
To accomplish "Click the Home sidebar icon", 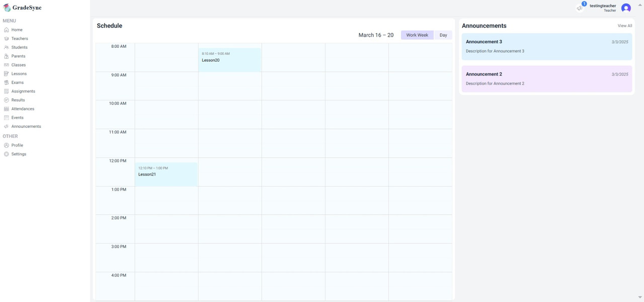I will (x=7, y=30).
